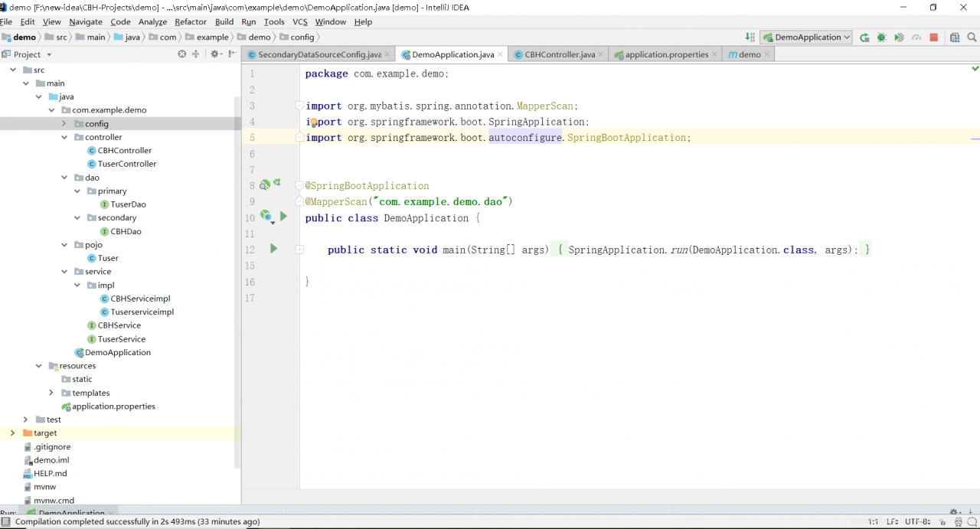Collapse the resources folder
Viewport: 980px width, 529px height.
click(39, 366)
